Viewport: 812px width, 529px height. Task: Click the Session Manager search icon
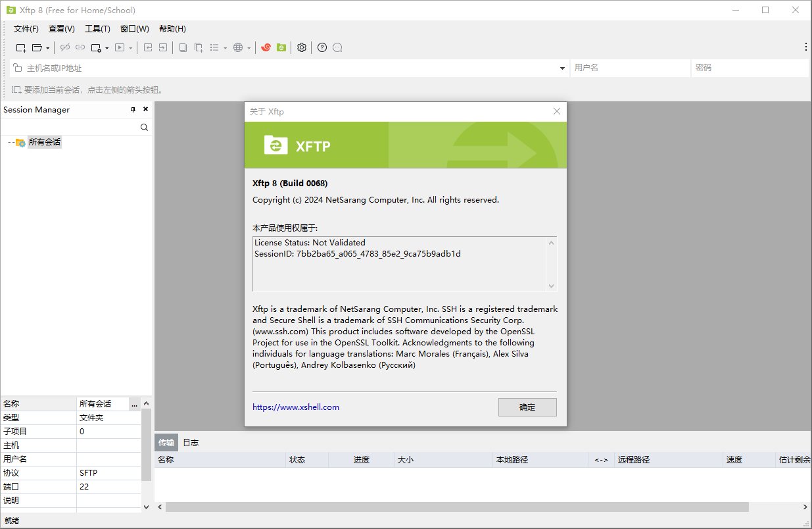coord(144,128)
